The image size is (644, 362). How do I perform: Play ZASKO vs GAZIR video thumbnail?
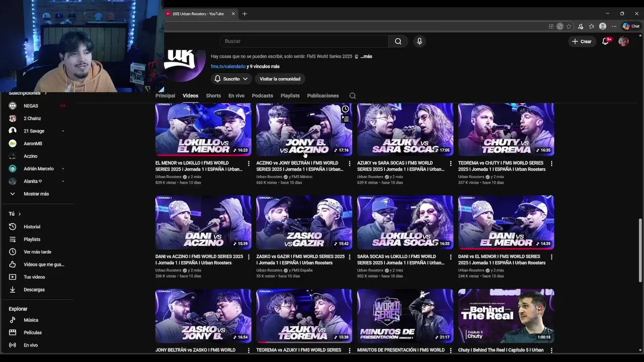(304, 222)
